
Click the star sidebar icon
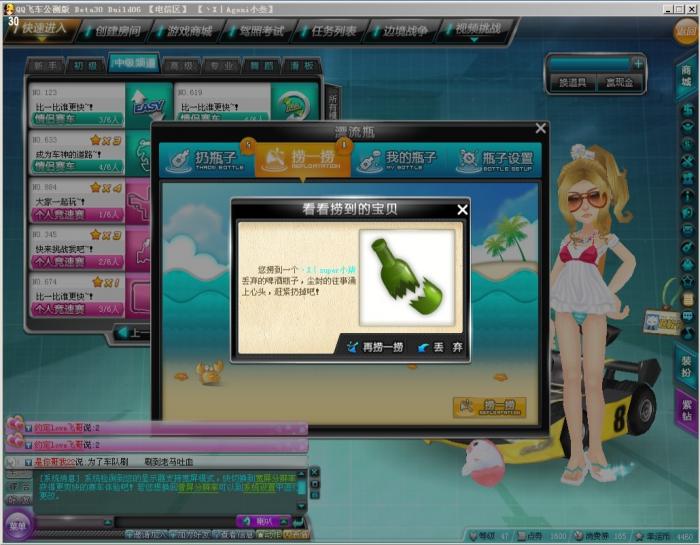click(688, 281)
